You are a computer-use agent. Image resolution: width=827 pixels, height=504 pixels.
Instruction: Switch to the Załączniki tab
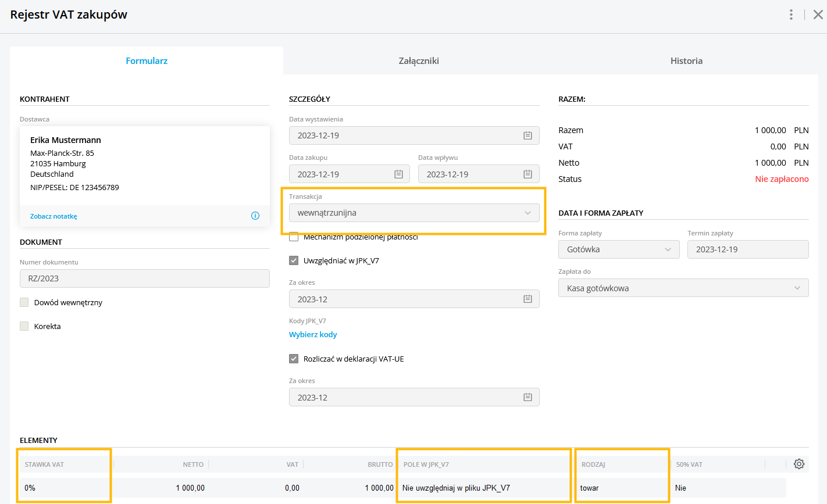419,60
